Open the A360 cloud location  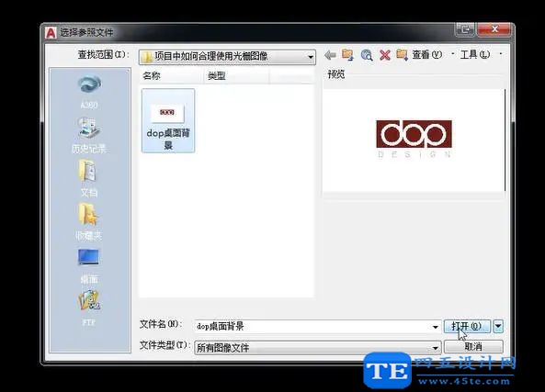coord(90,92)
